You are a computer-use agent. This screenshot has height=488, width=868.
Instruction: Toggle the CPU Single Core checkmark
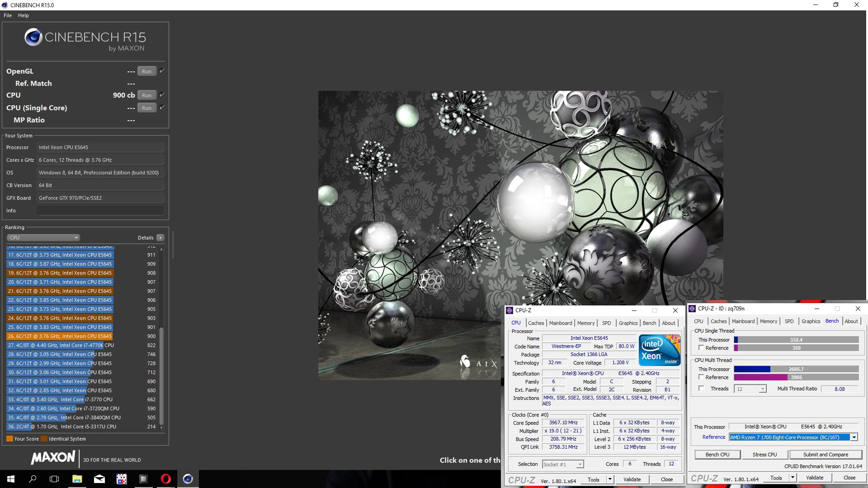(162, 108)
